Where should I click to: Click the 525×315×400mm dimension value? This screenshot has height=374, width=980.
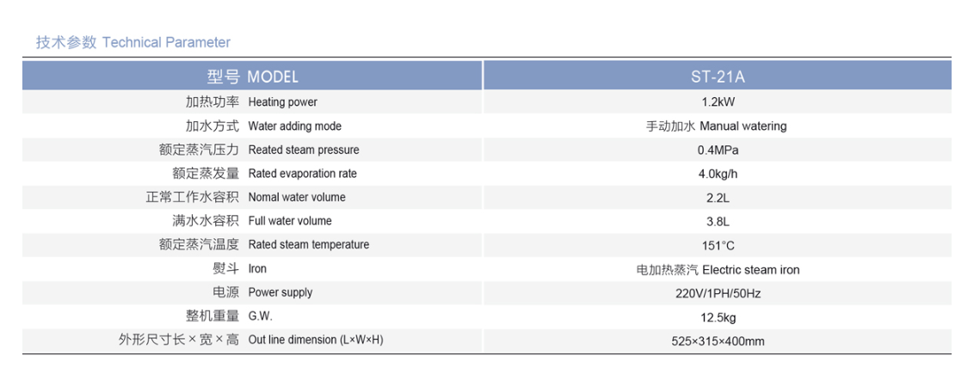click(x=718, y=340)
